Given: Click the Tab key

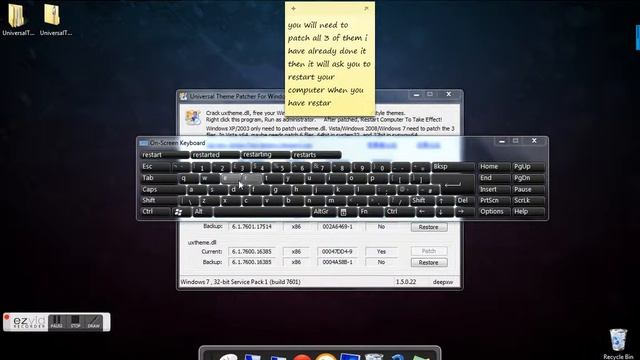Looking at the screenshot, I should click(x=158, y=178).
